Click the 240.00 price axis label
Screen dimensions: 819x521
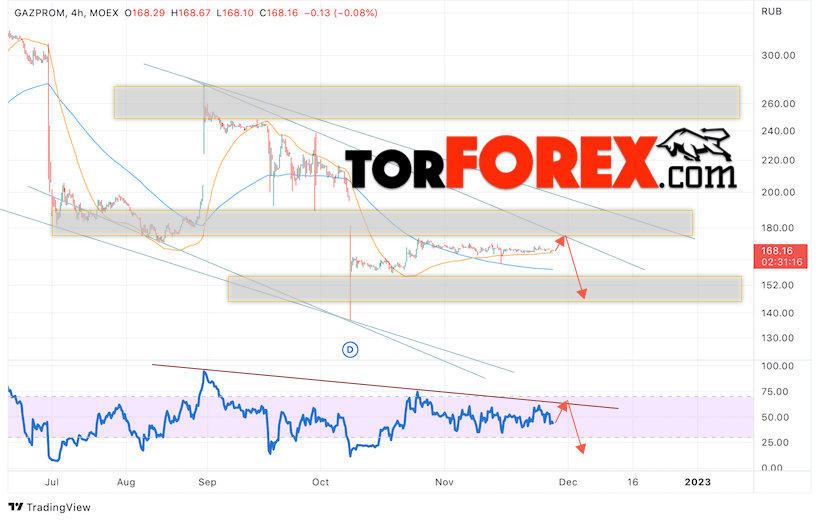pos(778,131)
